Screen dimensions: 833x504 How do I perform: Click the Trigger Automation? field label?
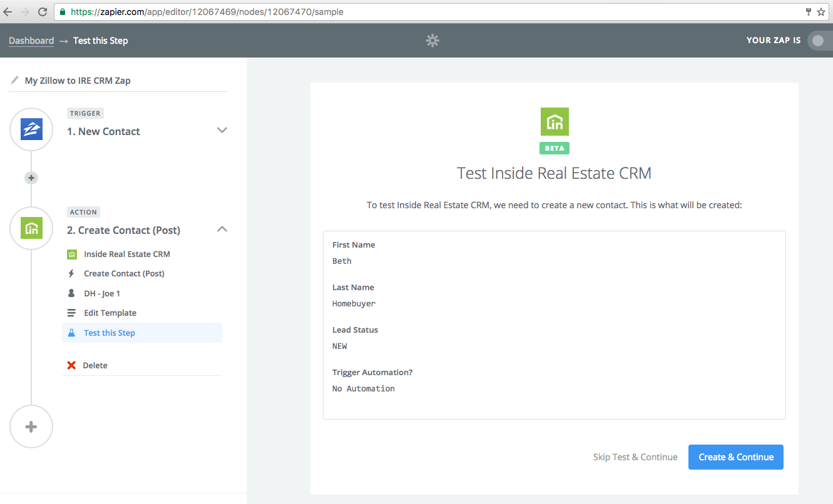point(372,372)
